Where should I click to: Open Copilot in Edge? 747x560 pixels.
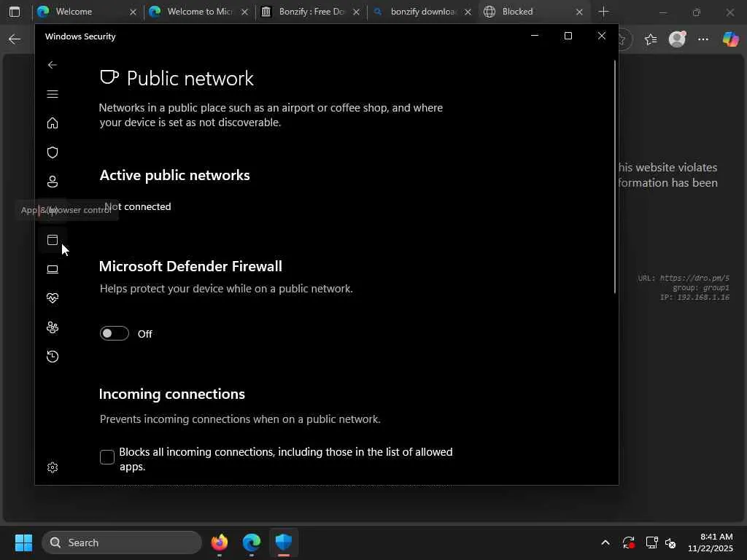pos(730,39)
